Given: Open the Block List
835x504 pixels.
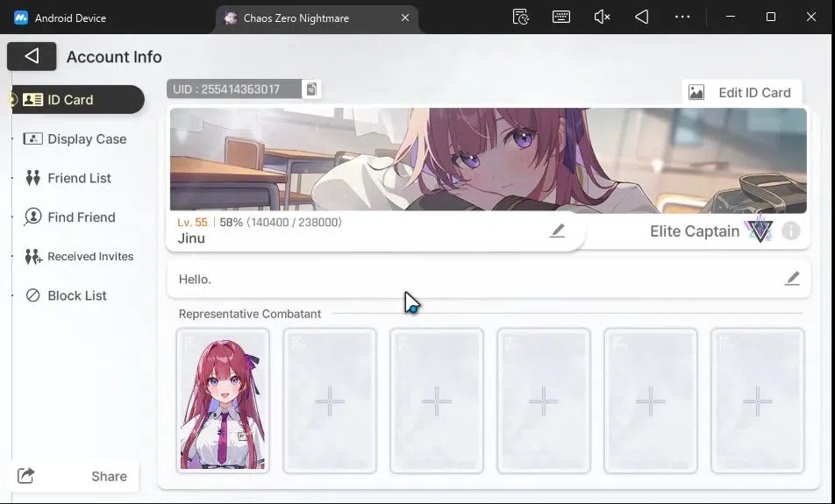Looking at the screenshot, I should 66,295.
